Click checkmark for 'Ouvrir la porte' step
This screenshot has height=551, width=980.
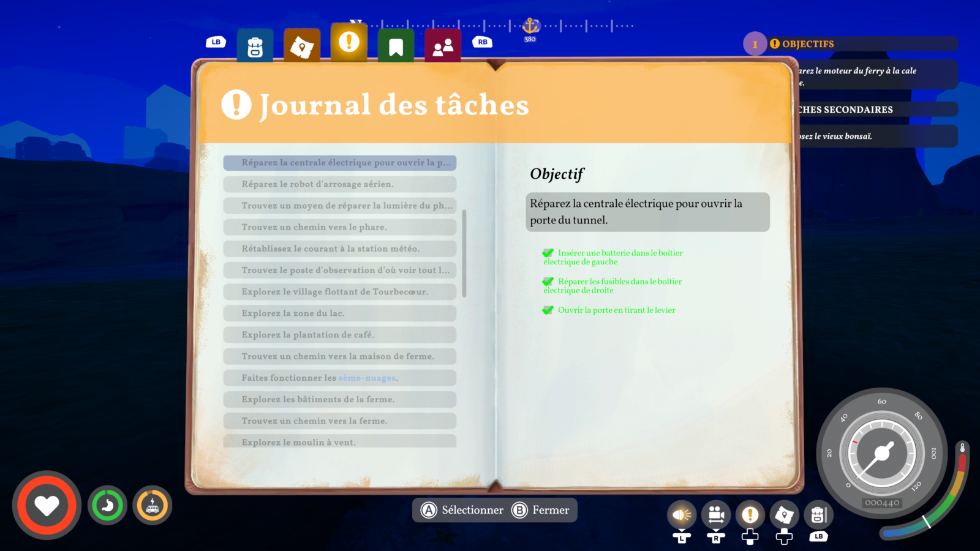(548, 310)
